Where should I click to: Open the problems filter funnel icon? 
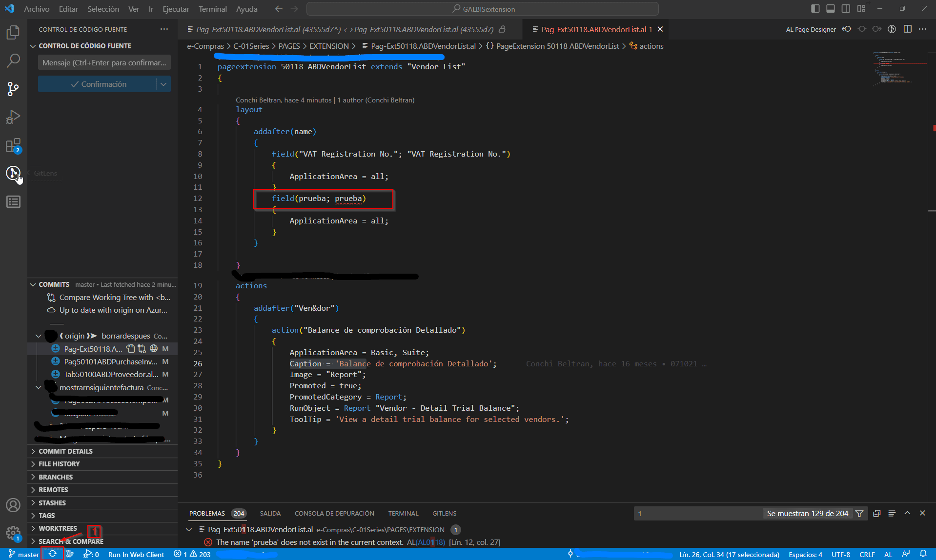(859, 513)
